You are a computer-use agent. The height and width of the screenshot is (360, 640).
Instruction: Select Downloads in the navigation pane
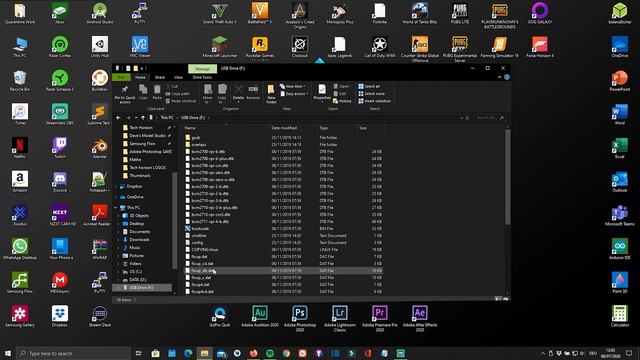pyautogui.click(x=139, y=240)
